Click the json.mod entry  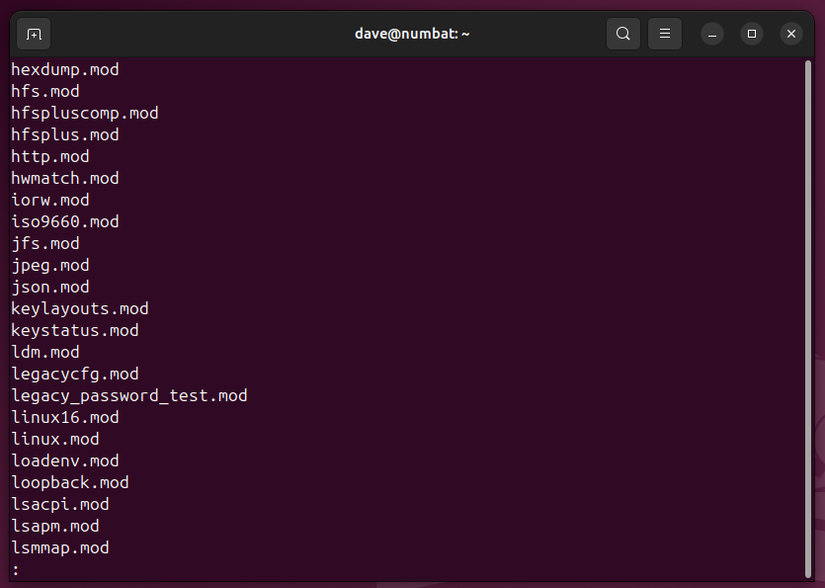click(49, 287)
